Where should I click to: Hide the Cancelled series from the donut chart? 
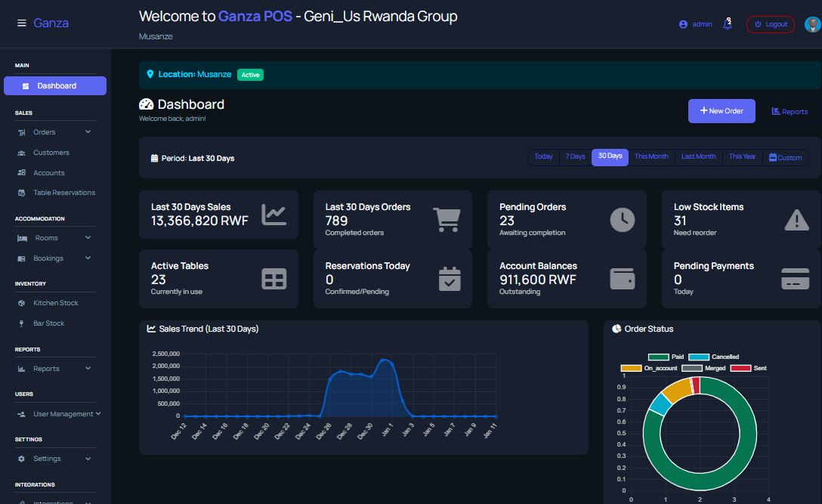point(714,357)
